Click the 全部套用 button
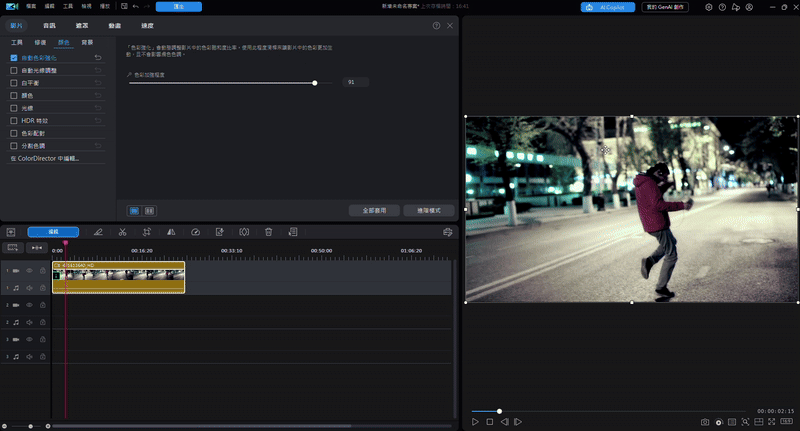The image size is (800, 431). click(375, 210)
